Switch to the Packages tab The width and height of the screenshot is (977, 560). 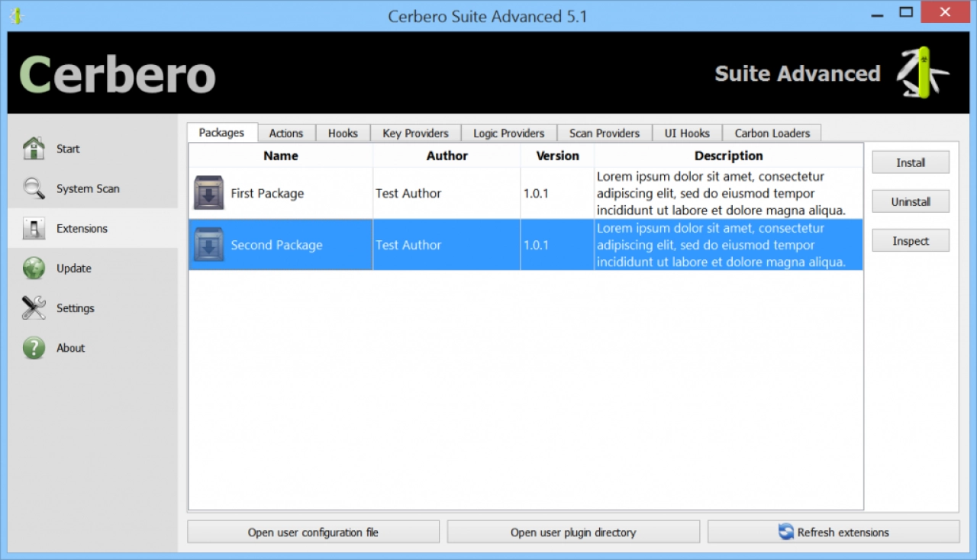point(222,132)
